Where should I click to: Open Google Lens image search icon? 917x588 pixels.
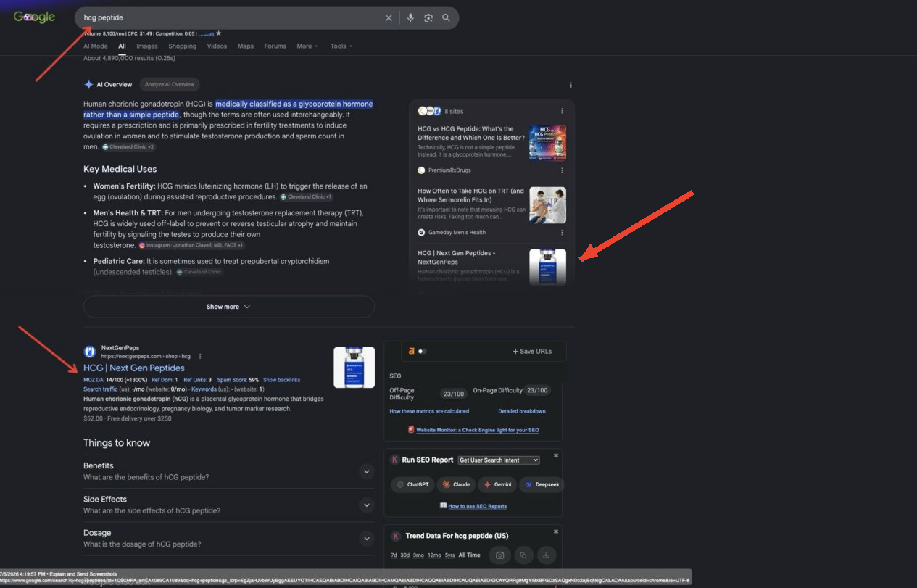(428, 18)
